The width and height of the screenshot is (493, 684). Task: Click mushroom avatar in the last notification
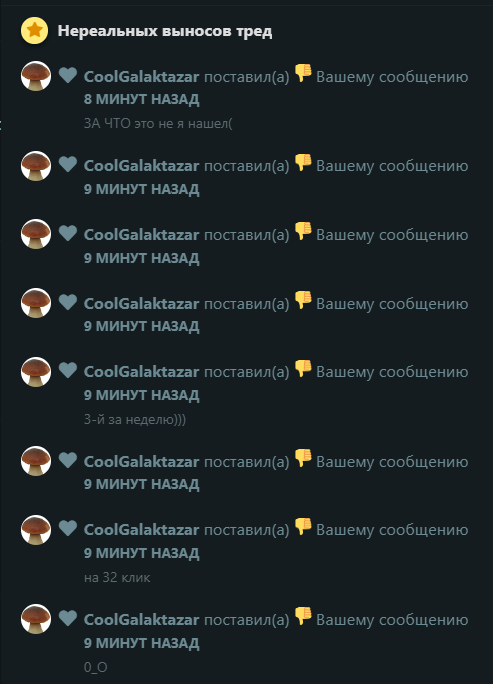pyautogui.click(x=36, y=619)
